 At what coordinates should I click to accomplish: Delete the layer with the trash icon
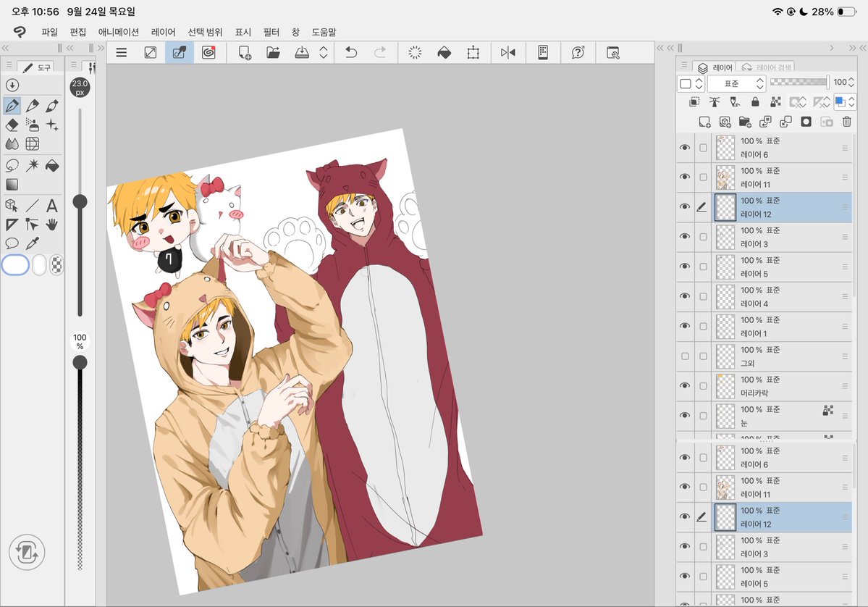(846, 122)
